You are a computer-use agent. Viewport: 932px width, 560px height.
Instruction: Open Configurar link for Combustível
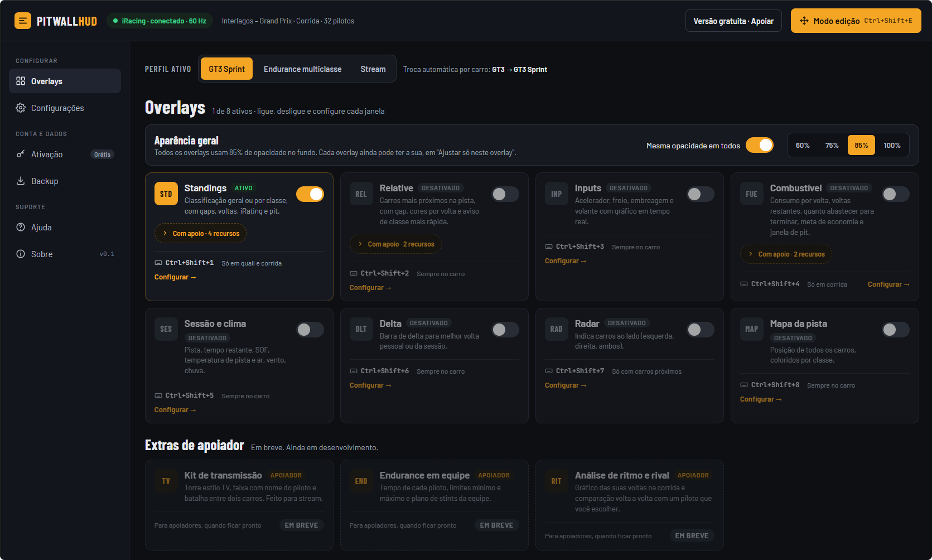point(888,284)
